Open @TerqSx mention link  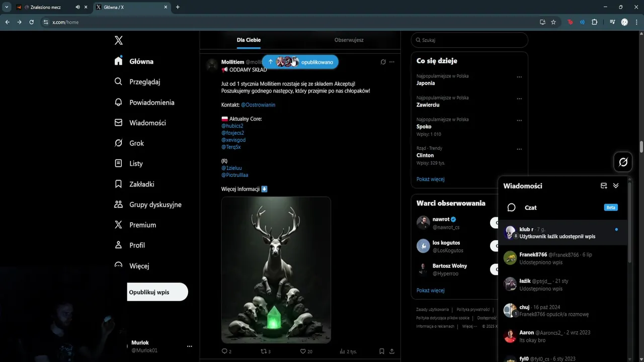tap(231, 147)
